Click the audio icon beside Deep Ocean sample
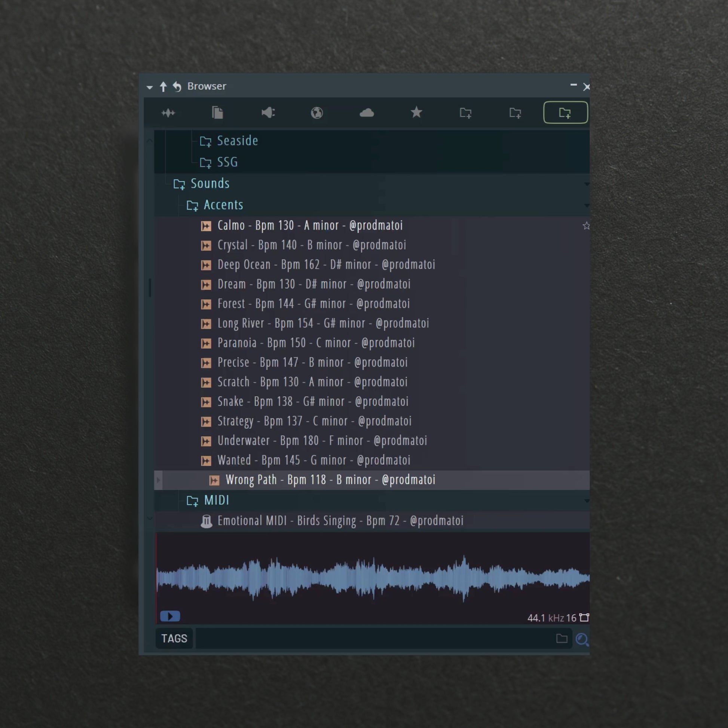 click(x=206, y=265)
